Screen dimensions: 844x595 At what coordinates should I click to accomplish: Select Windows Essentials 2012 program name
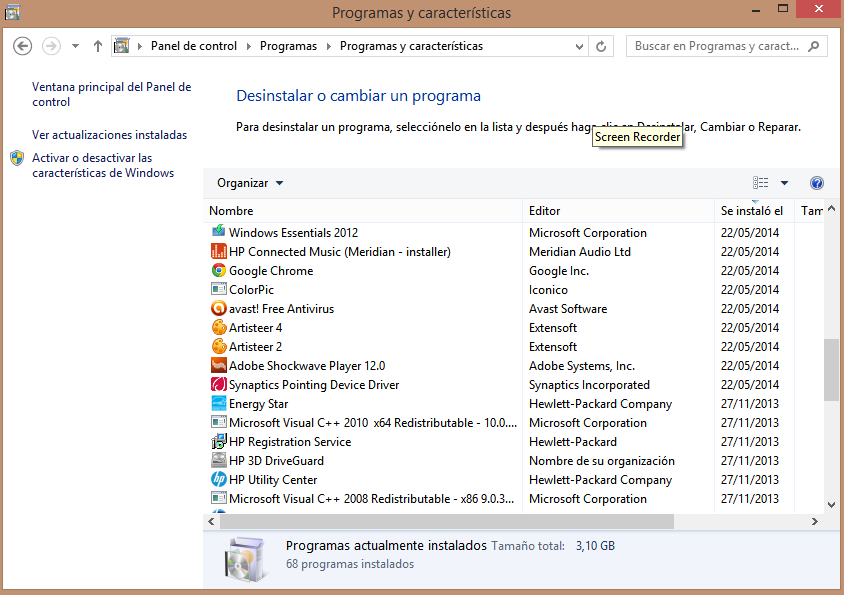pos(293,233)
